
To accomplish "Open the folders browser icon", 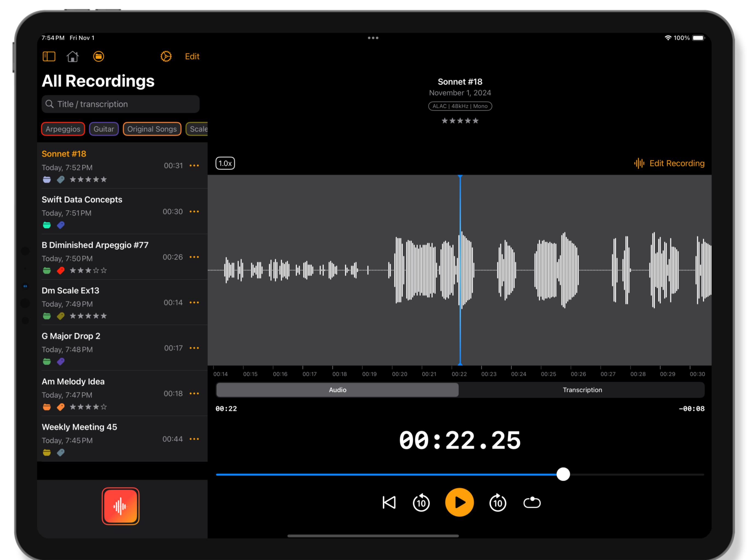I will pos(98,56).
